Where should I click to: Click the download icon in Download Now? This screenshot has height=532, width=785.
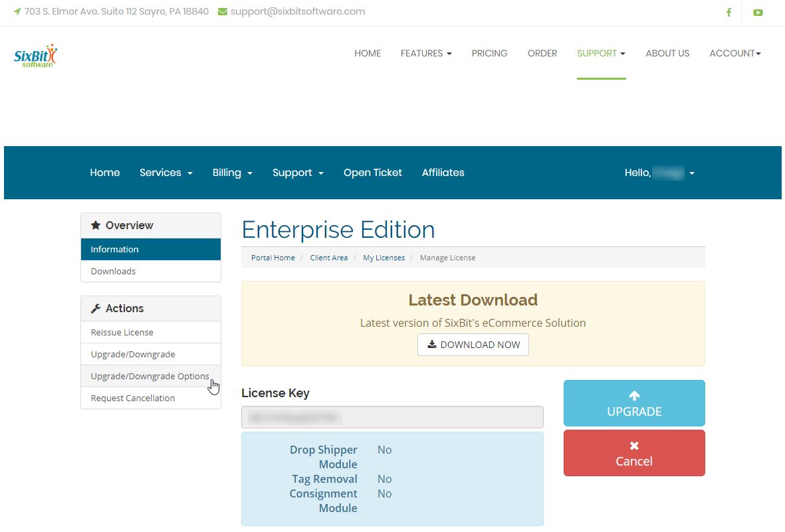[x=431, y=344]
